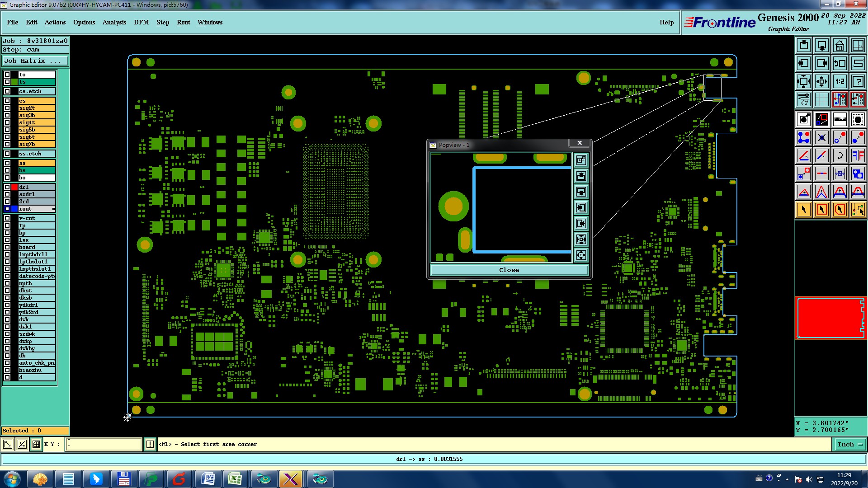This screenshot has height=488, width=868.
Task: Open the question mark help icon
Action: pos(858,81)
